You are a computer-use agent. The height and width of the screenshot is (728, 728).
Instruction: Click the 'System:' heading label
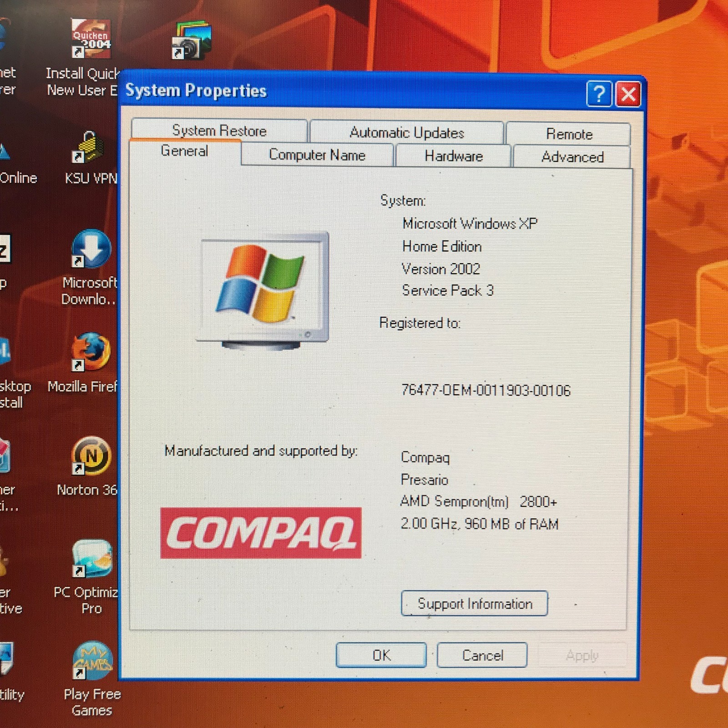(x=403, y=201)
